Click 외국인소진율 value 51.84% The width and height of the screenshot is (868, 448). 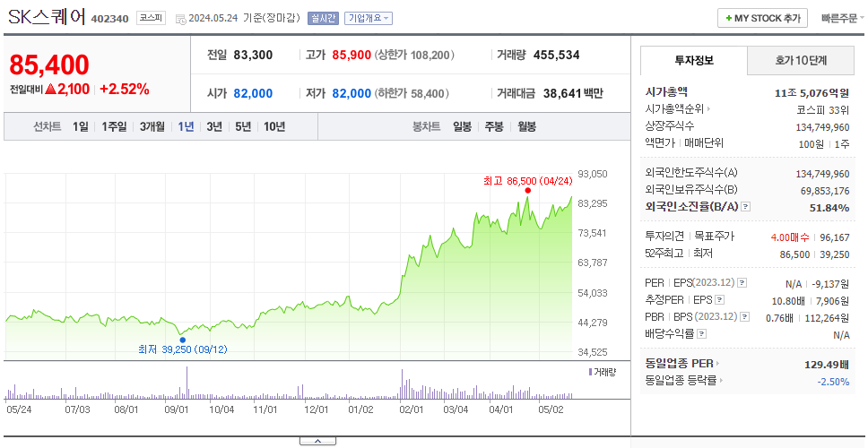[x=830, y=207]
